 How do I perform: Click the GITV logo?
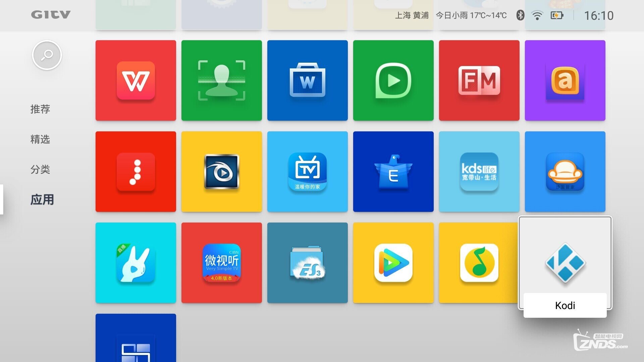(51, 15)
